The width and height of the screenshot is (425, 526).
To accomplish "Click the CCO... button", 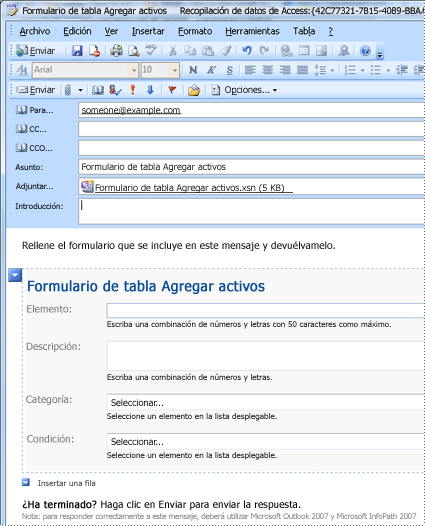I will pos(34,148).
